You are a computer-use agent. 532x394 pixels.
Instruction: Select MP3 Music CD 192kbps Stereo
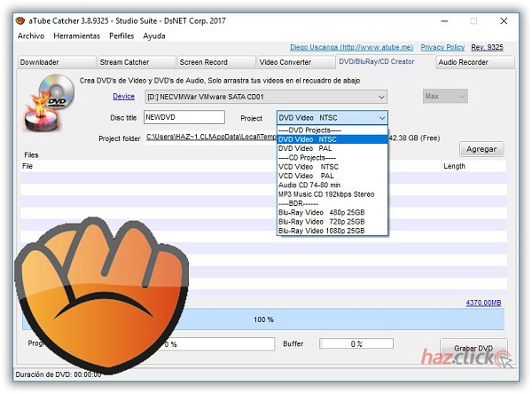tap(332, 194)
